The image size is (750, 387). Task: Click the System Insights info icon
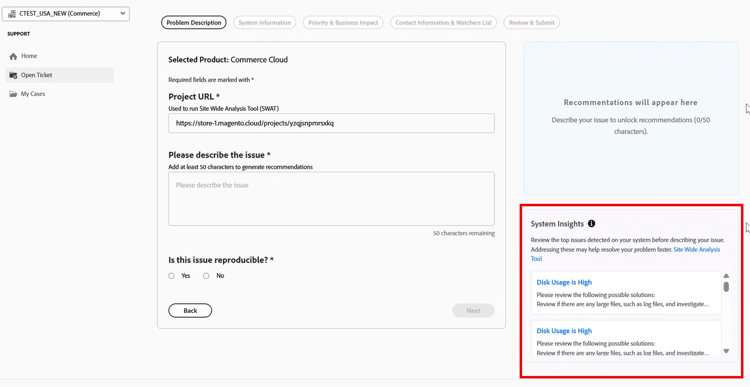click(592, 223)
